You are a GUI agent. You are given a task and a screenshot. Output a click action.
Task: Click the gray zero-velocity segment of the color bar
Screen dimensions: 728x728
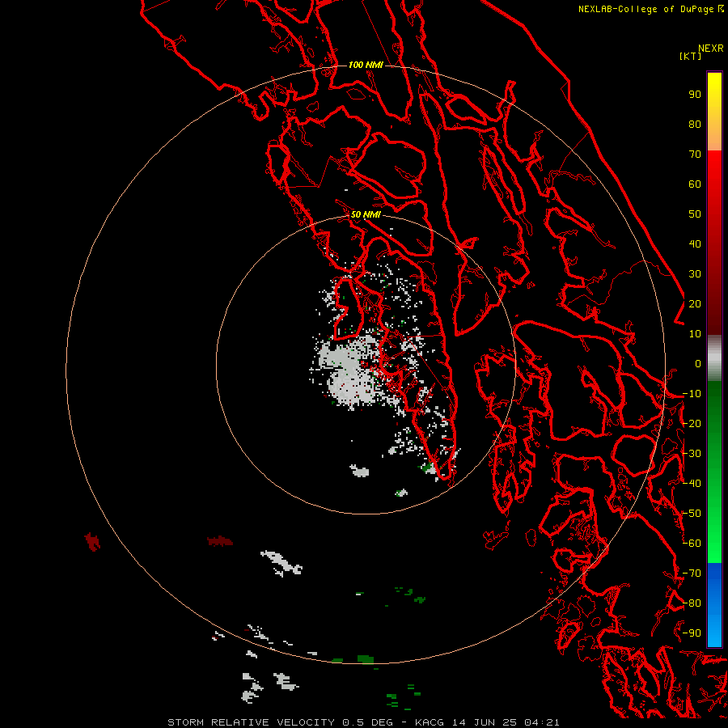pyautogui.click(x=714, y=358)
